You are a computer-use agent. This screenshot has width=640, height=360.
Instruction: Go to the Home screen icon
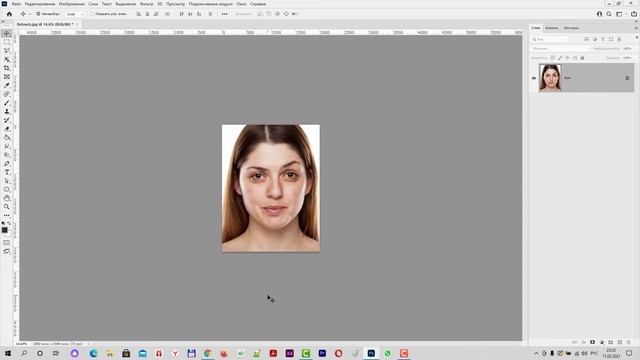tap(9, 14)
